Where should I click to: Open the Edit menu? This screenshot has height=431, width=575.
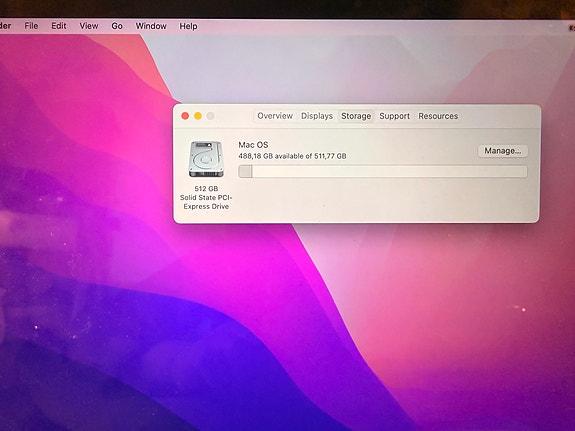[59, 26]
